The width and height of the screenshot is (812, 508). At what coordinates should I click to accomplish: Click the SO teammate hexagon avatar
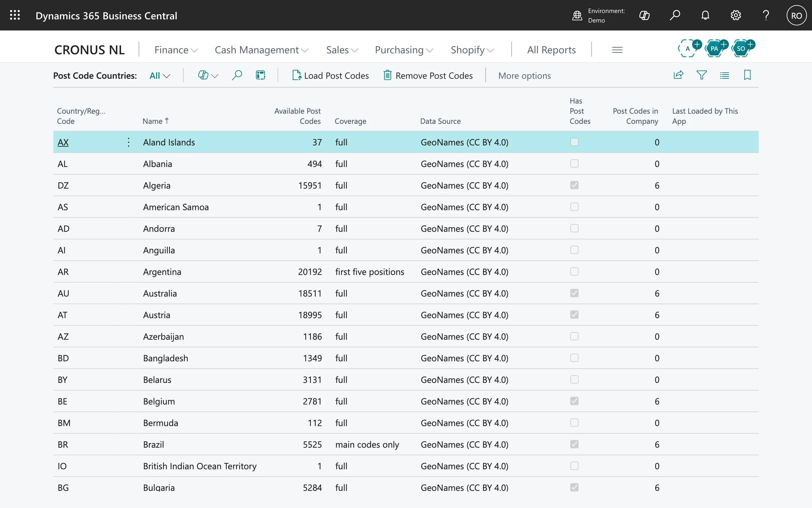coord(741,49)
